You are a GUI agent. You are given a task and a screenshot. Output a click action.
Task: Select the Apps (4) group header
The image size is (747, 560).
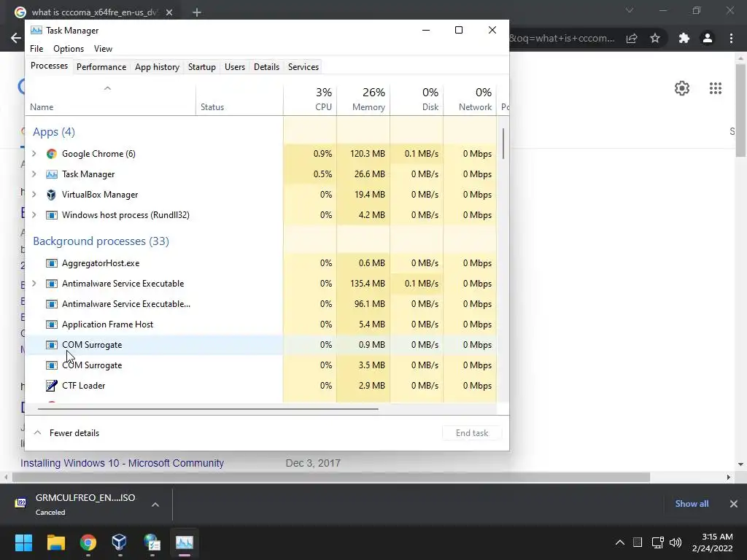[54, 132]
